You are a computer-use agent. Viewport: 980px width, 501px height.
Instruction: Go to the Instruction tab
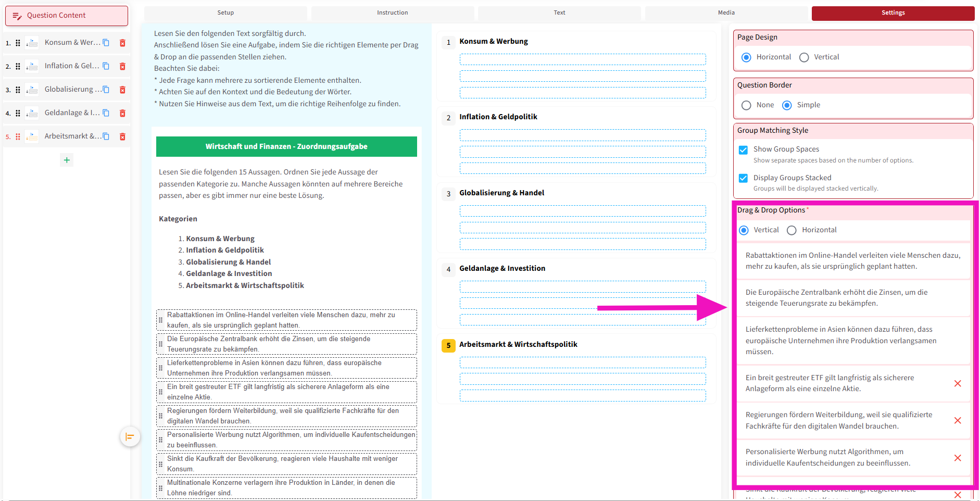tap(392, 13)
